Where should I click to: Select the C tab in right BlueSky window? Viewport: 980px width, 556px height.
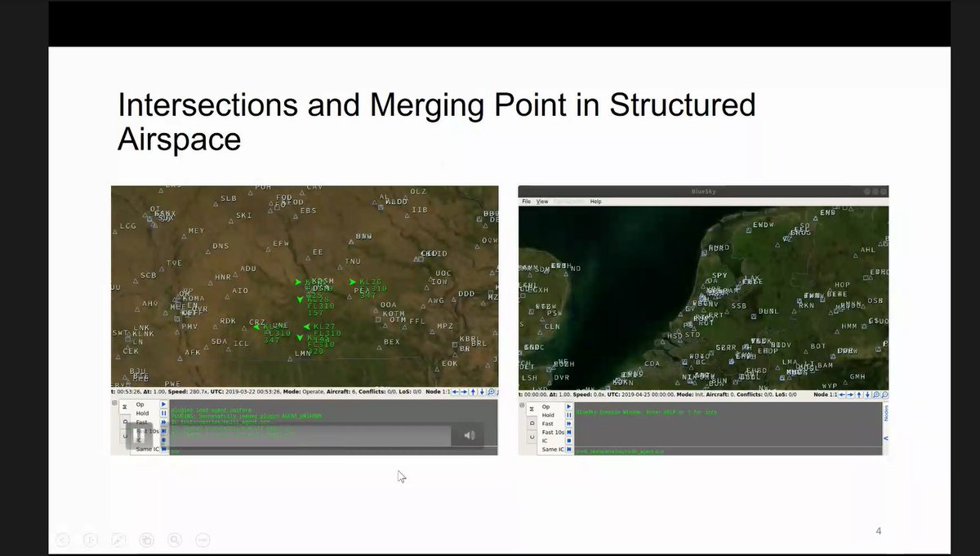[x=532, y=437]
